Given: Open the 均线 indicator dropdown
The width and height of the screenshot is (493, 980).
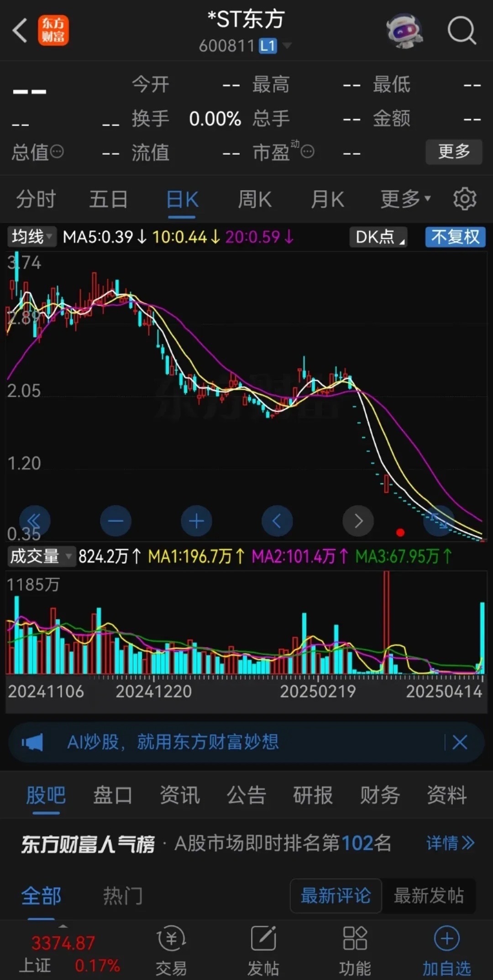Looking at the screenshot, I should (x=31, y=237).
